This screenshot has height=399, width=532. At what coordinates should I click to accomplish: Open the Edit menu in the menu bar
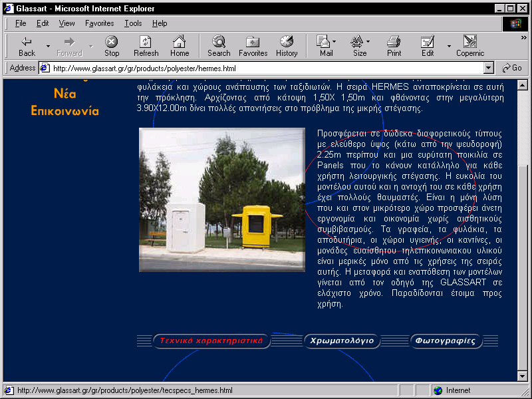coord(43,23)
